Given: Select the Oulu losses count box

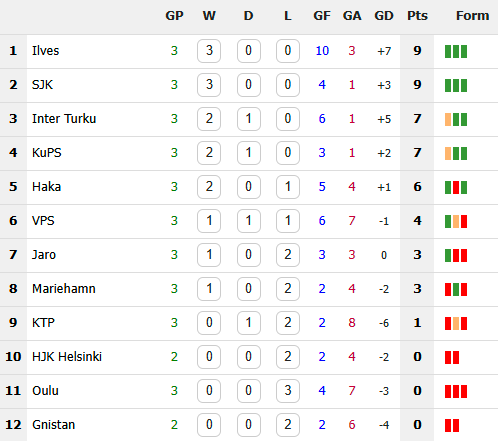Looking at the screenshot, I should [x=288, y=391].
